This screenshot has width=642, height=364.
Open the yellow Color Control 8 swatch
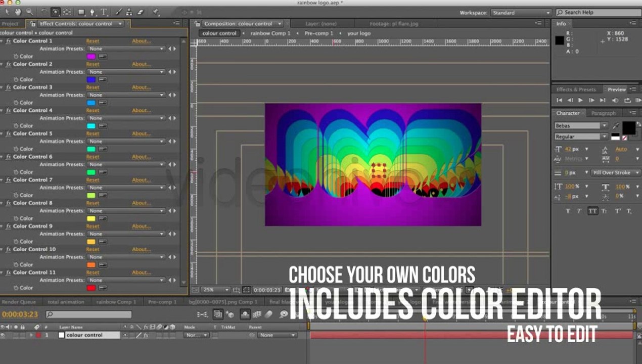[x=91, y=219]
